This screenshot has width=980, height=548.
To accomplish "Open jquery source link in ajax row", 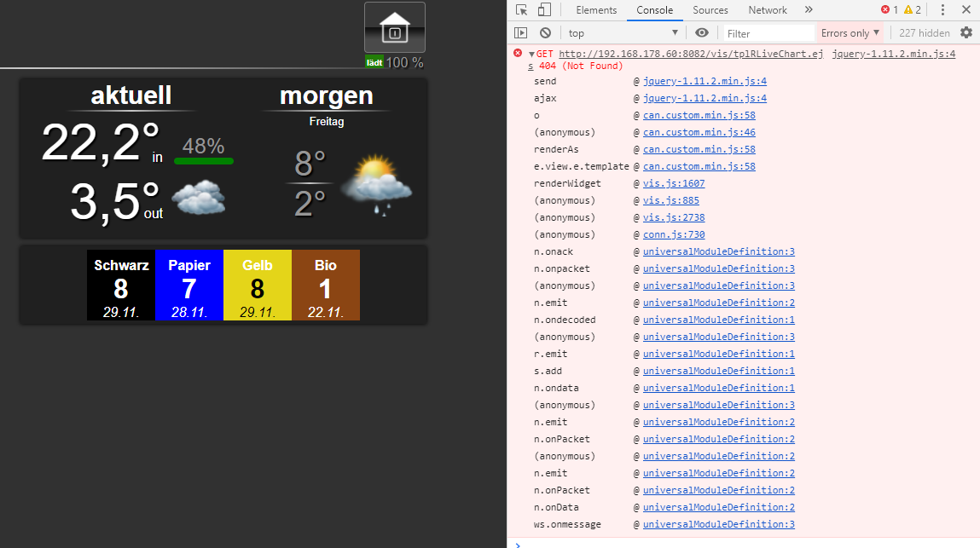I will (x=705, y=98).
